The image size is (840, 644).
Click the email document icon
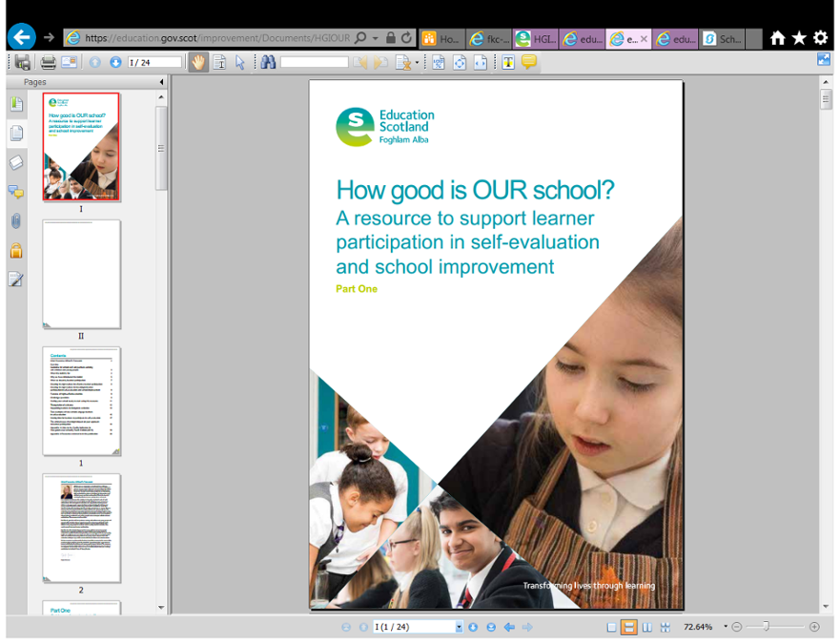click(x=69, y=62)
